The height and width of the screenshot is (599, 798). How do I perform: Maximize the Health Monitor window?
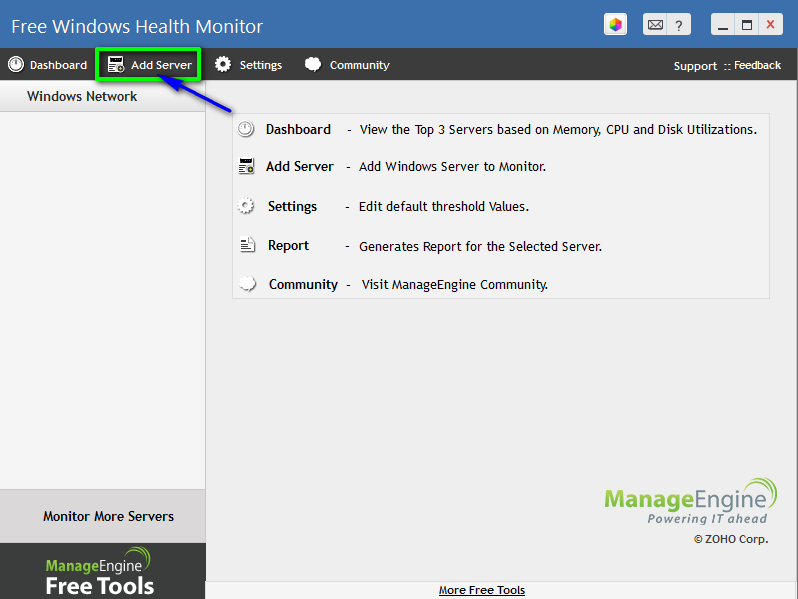[747, 24]
